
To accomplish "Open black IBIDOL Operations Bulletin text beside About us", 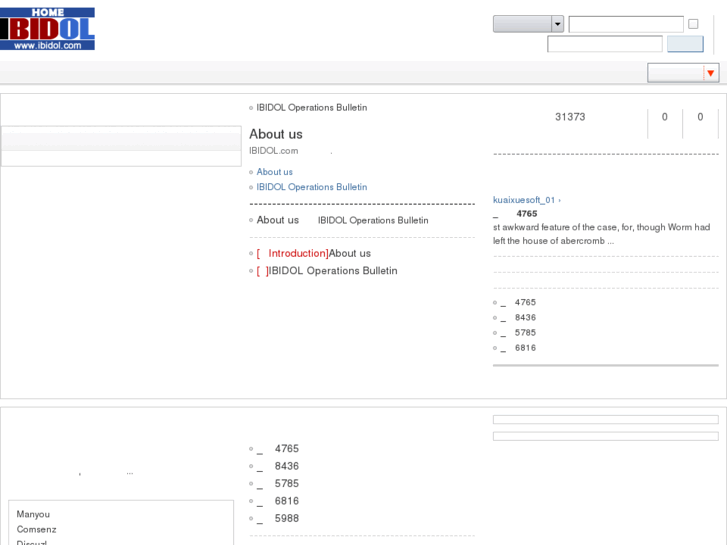I will pos(373,220).
